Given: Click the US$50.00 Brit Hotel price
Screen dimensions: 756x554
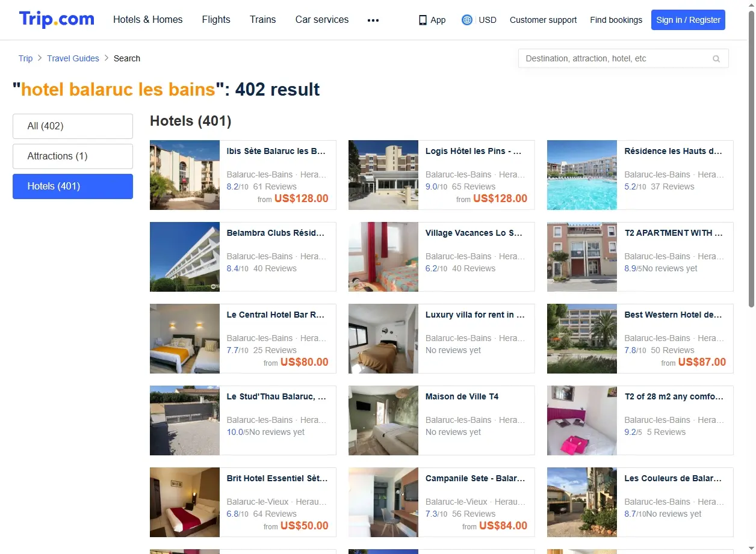Looking at the screenshot, I should pos(305,526).
